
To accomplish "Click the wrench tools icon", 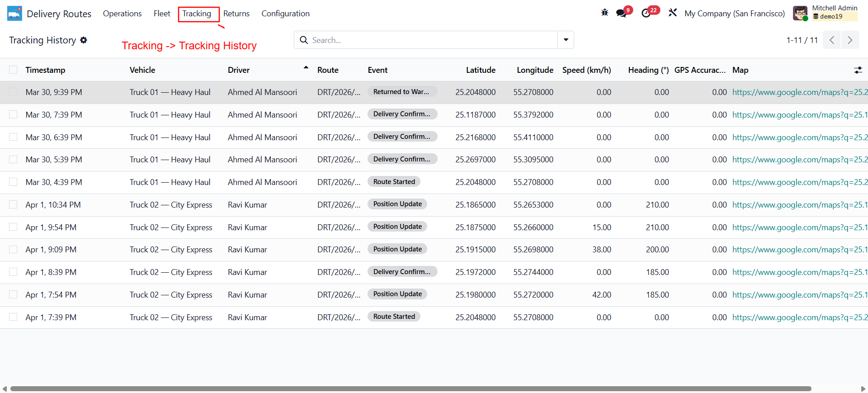I will [x=673, y=13].
